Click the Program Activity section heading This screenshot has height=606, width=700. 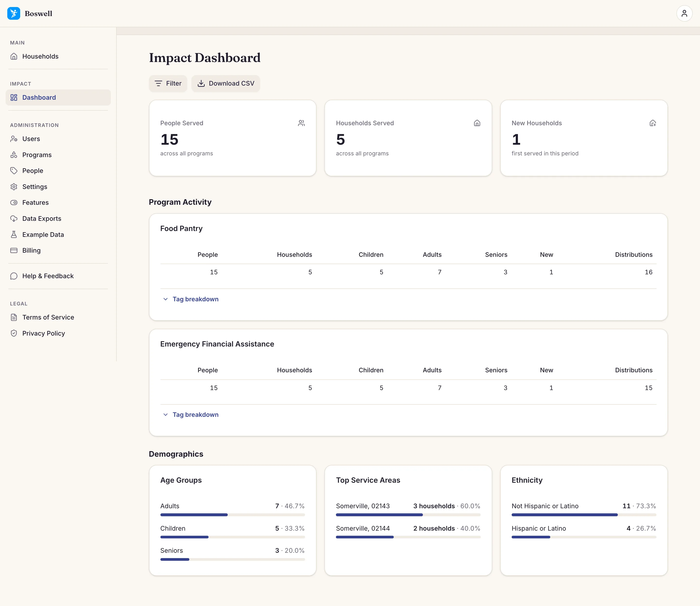180,202
